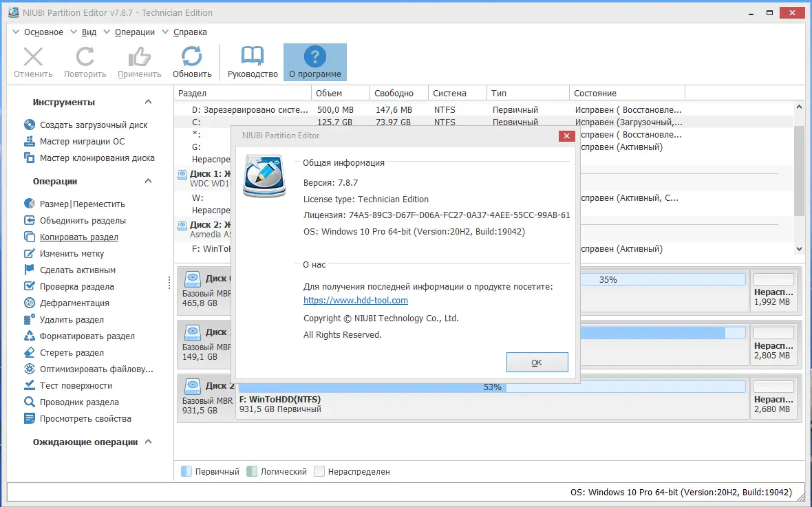Choose Форматировать раздел operation
The height and width of the screenshot is (507, 812).
coord(80,336)
